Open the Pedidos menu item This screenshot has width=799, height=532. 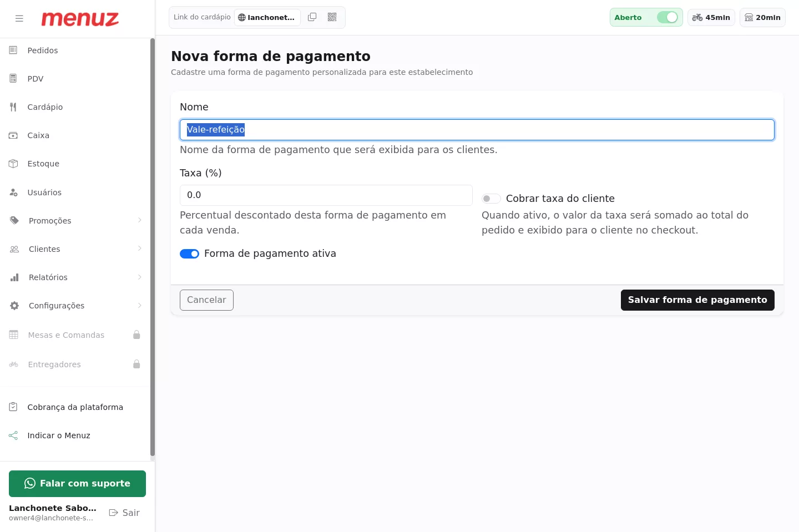75,50
